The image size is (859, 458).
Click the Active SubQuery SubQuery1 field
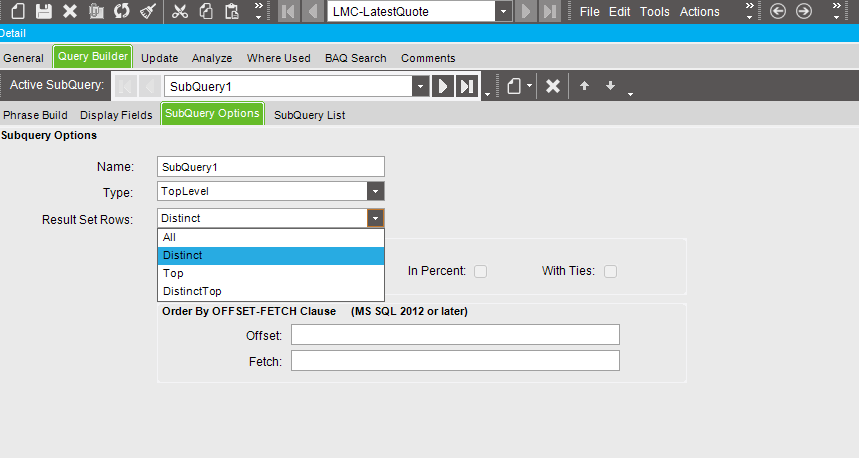[288, 87]
